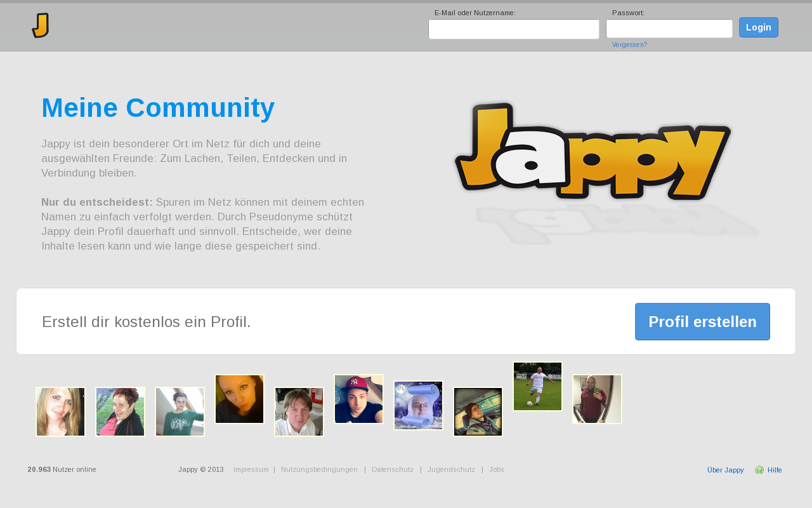
Task: Open woman in green shirt thumbnail
Action: [180, 411]
